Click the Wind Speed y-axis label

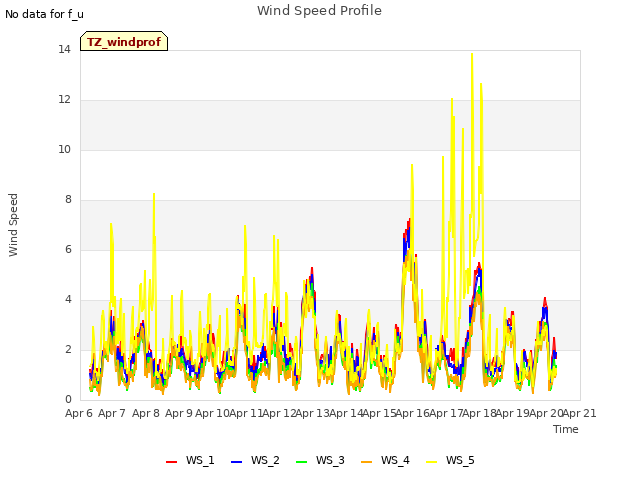click(x=13, y=225)
